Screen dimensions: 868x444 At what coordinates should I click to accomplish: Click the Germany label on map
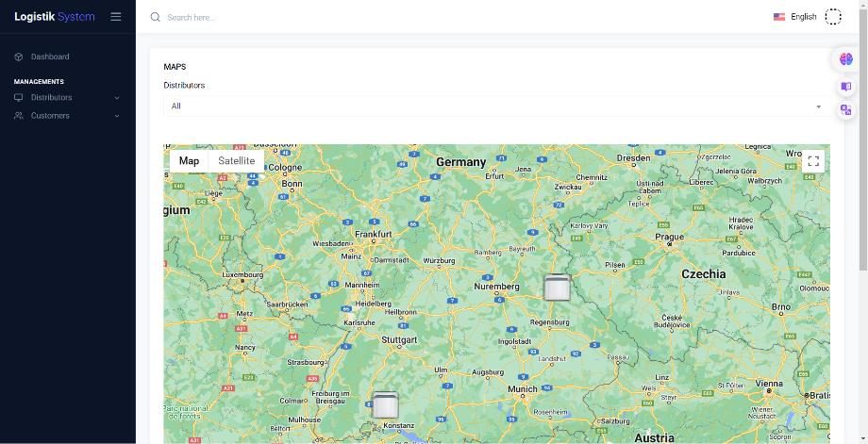tap(460, 162)
